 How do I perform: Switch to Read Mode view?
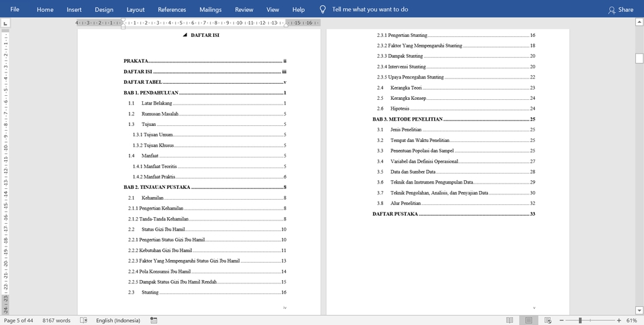[510, 320]
